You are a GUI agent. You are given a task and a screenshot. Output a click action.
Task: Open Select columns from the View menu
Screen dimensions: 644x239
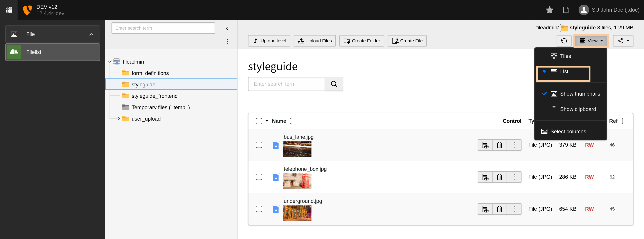(x=568, y=131)
